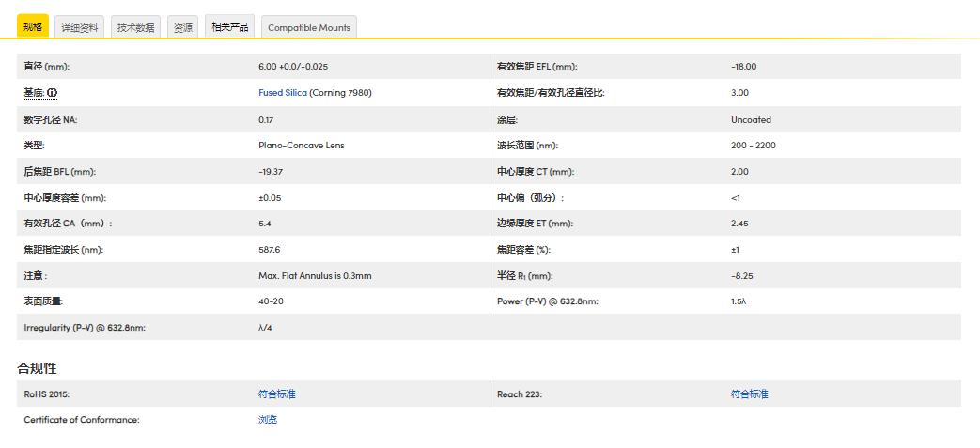This screenshot has height=448, width=980.
Task: Go to the 资源 tab
Action: (x=182, y=27)
